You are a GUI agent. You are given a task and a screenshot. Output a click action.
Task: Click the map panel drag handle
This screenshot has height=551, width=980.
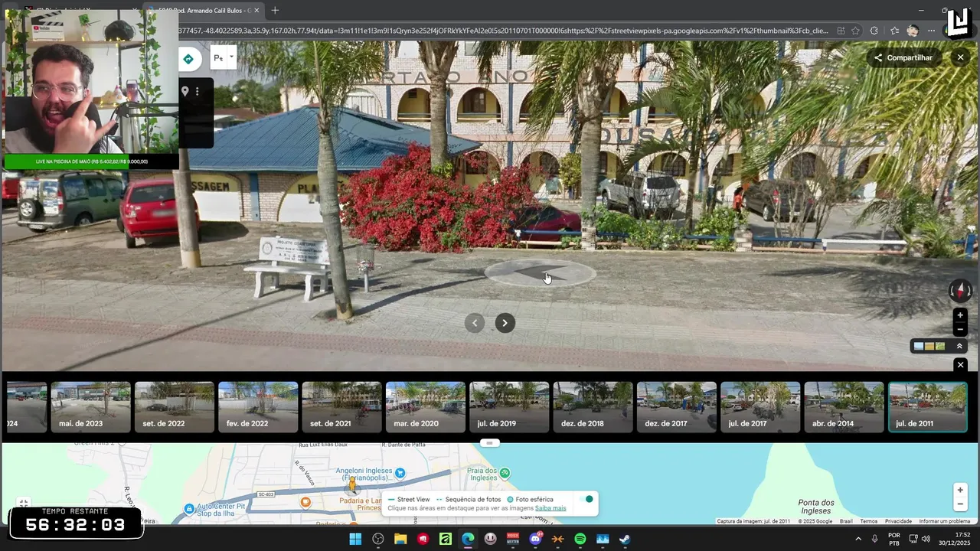[x=490, y=443]
